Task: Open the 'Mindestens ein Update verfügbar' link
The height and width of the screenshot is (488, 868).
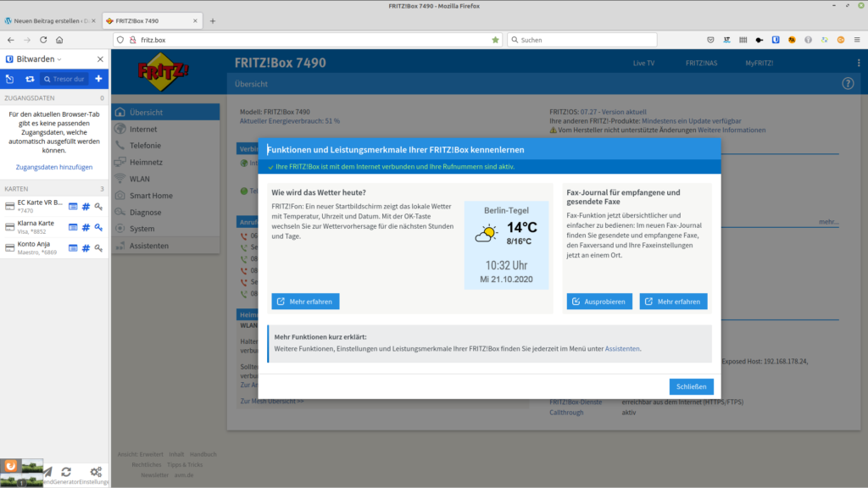Action: [x=691, y=121]
